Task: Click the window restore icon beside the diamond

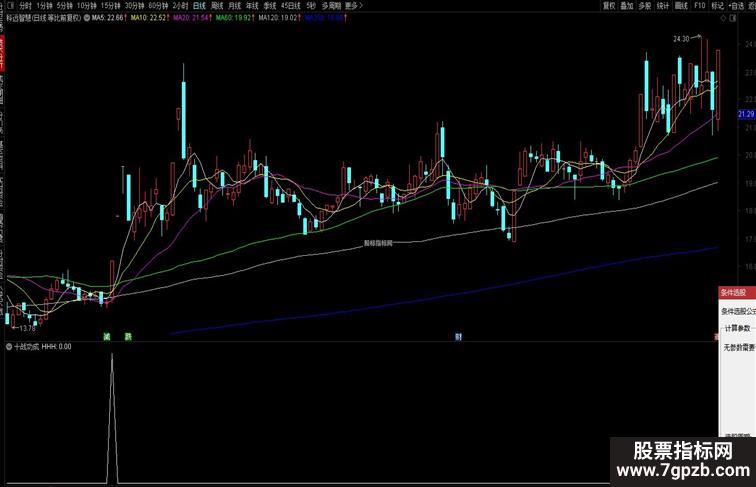Action: (733, 18)
